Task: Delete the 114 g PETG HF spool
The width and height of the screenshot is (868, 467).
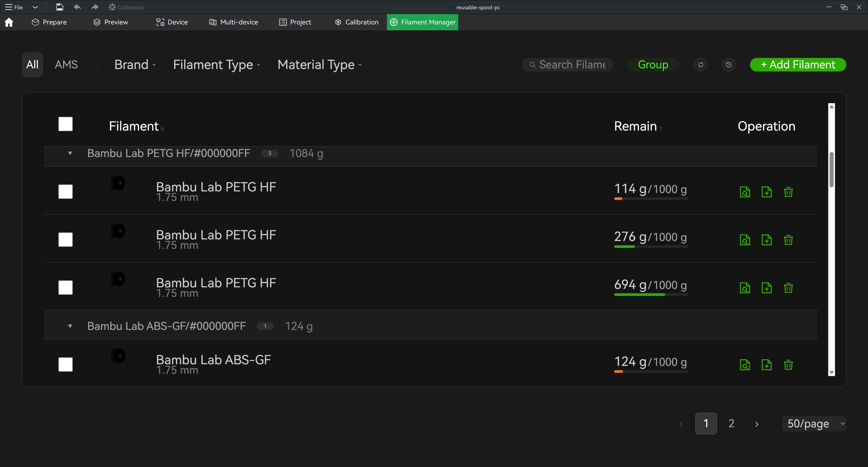Action: (788, 192)
